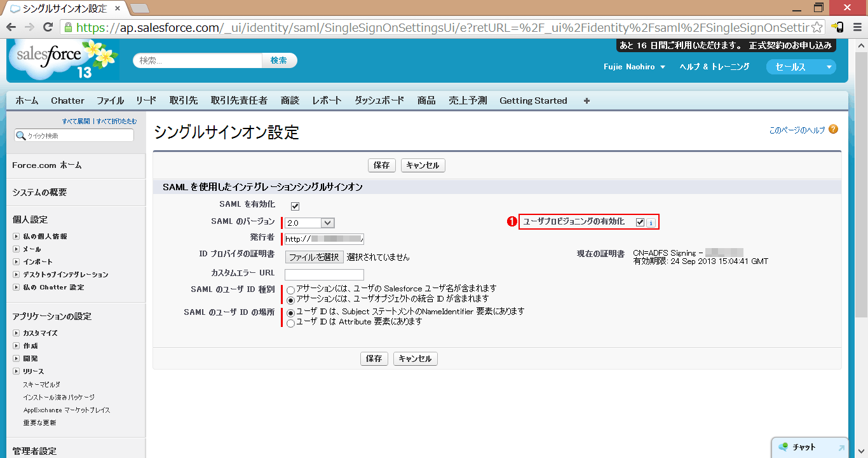Screen dimensions: 868x458
Task: Open the ダッシュボード tab
Action: [379, 101]
